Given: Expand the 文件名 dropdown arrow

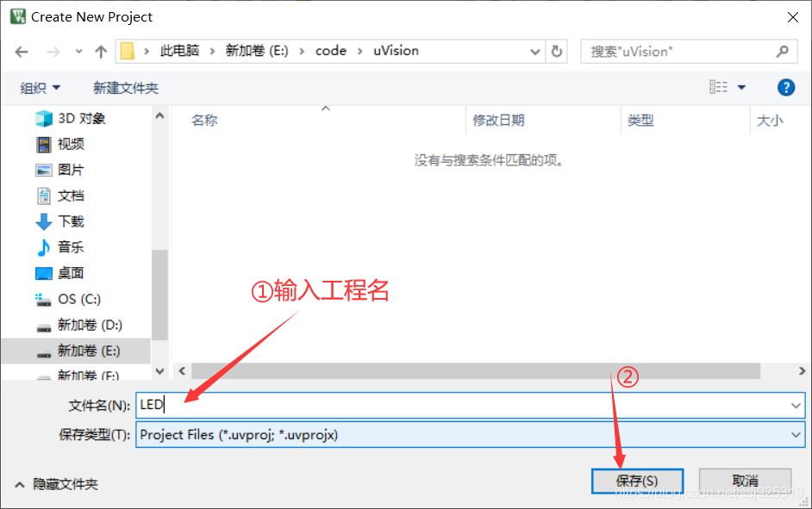Looking at the screenshot, I should pyautogui.click(x=796, y=406).
